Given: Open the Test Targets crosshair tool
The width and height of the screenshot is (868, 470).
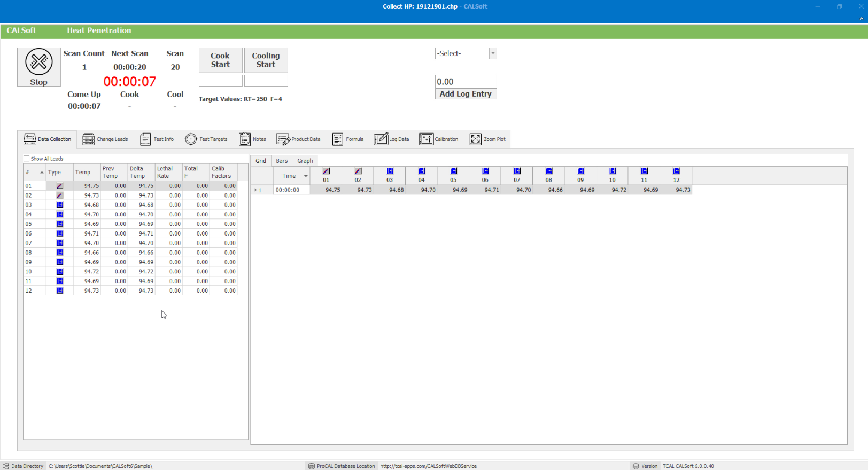Looking at the screenshot, I should 206,139.
